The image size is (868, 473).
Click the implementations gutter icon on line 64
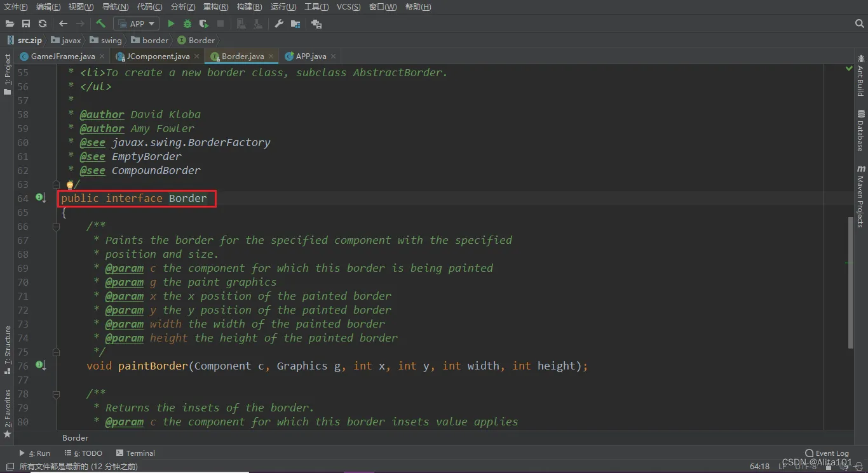click(x=41, y=198)
